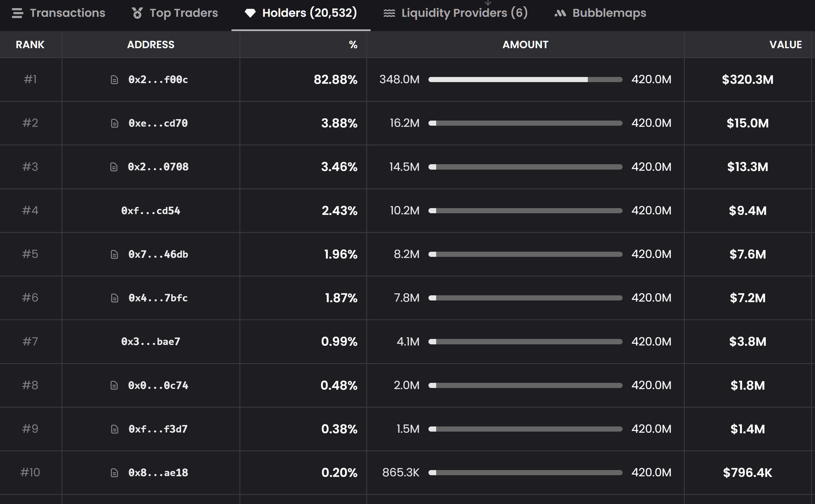Screen dimensions: 815x504
Task: Click the AMOUNT column header
Action: tap(525, 45)
